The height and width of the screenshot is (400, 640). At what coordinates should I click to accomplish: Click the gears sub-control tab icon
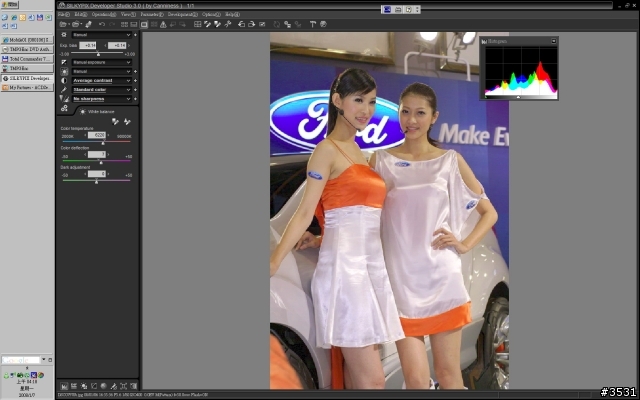click(x=64, y=109)
